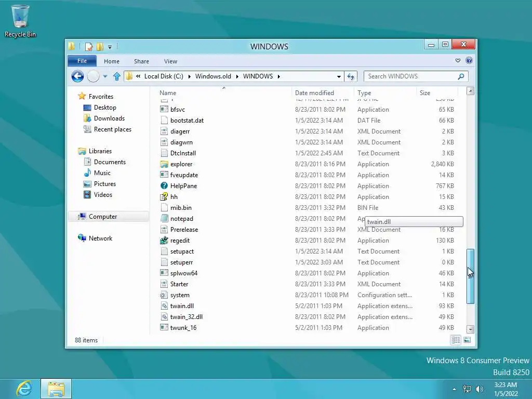Open Downloads in the navigation pane

[x=109, y=118]
